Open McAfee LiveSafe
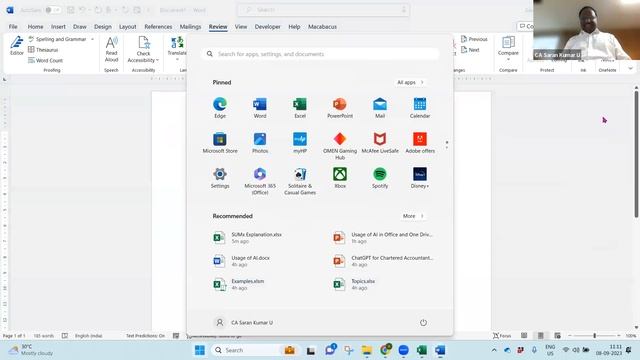This screenshot has width=640, height=360. click(x=380, y=143)
